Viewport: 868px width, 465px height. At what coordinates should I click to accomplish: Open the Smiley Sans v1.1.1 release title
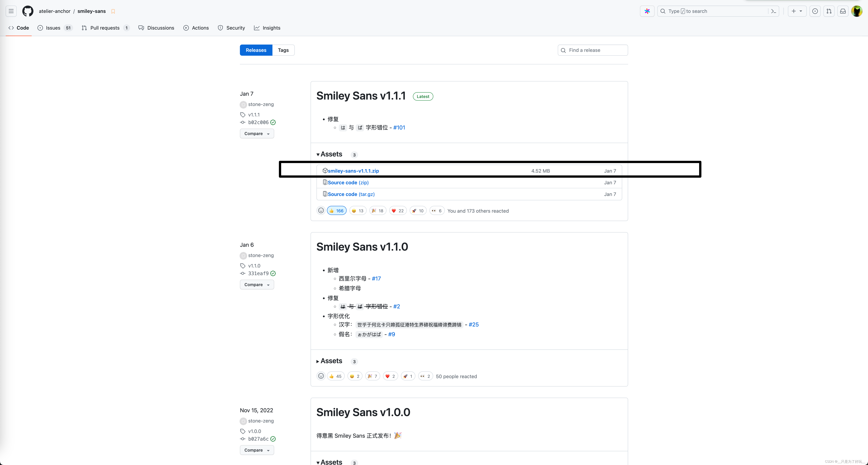coord(361,96)
